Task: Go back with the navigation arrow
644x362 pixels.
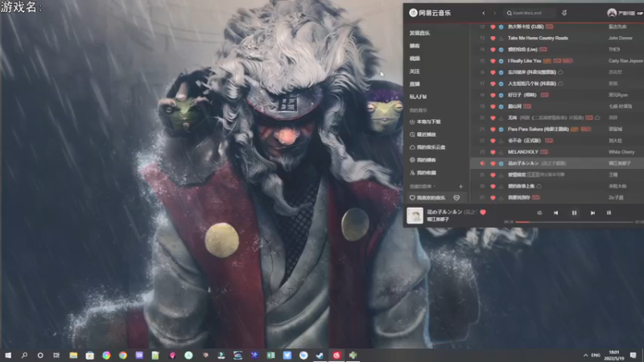Action: (x=484, y=13)
